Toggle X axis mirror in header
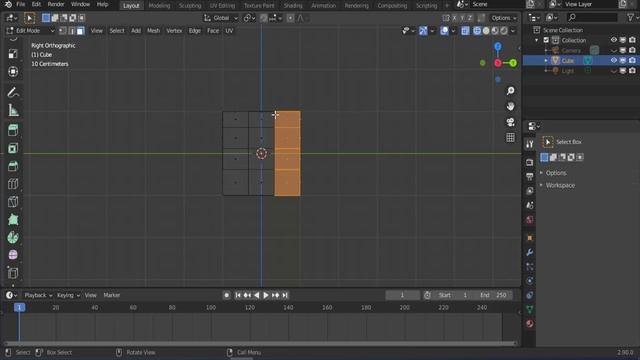Viewport: 640px width, 360px height. tap(454, 18)
